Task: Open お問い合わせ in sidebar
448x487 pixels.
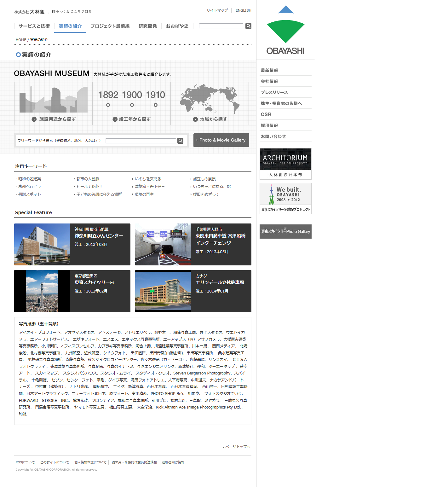Action: [273, 136]
